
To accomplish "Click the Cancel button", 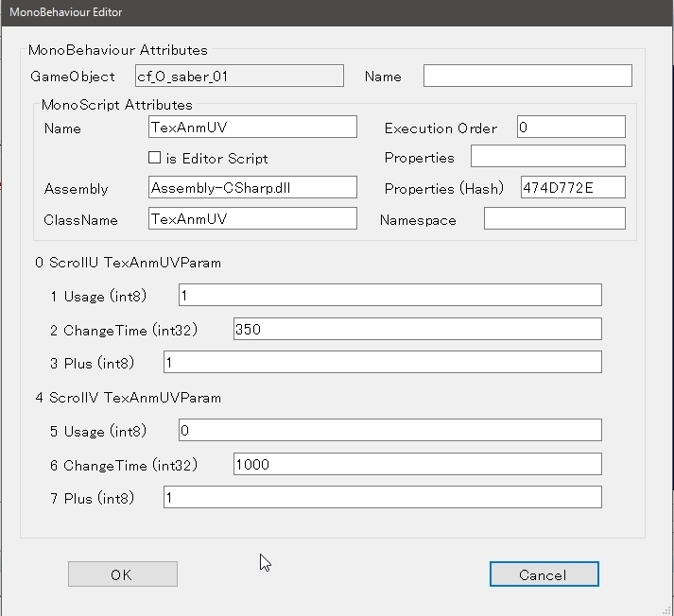I will [x=544, y=573].
